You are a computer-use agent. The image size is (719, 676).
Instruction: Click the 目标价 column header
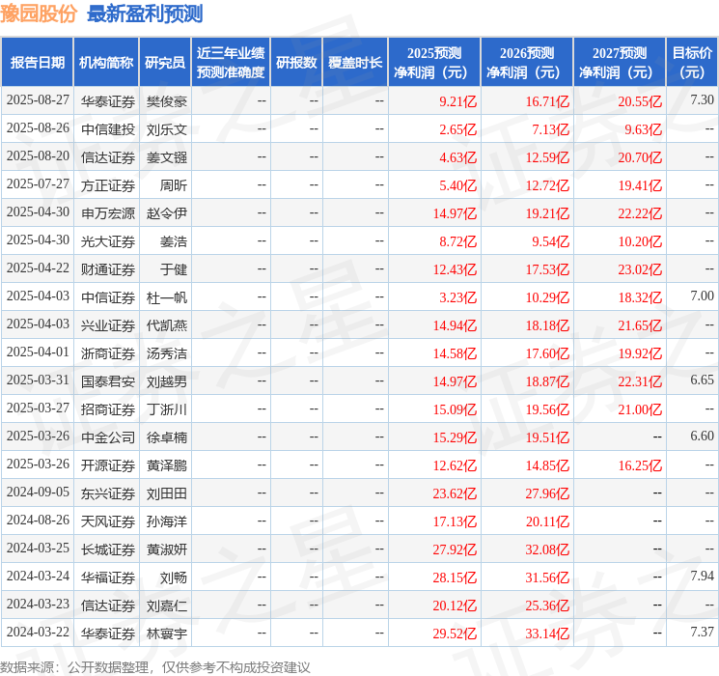(x=692, y=63)
